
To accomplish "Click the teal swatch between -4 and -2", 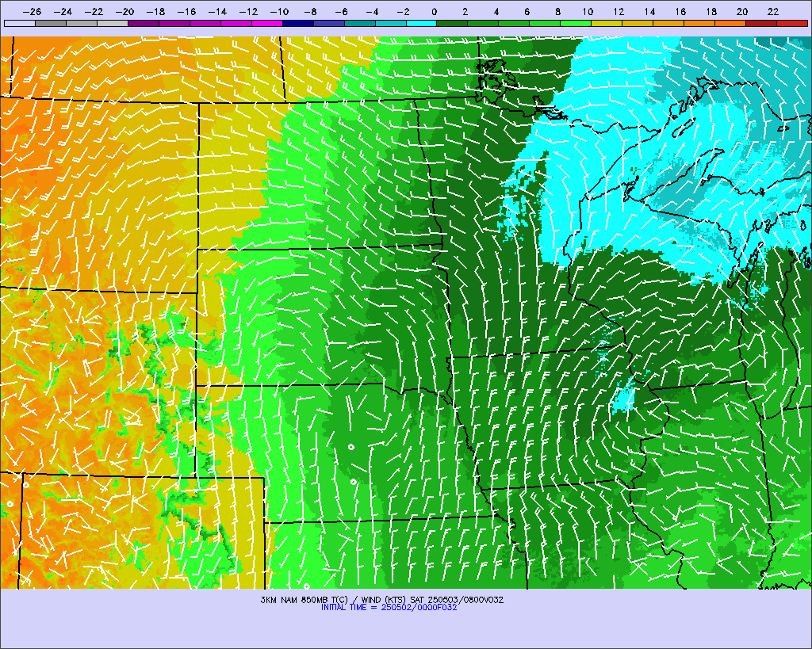I will [390, 23].
